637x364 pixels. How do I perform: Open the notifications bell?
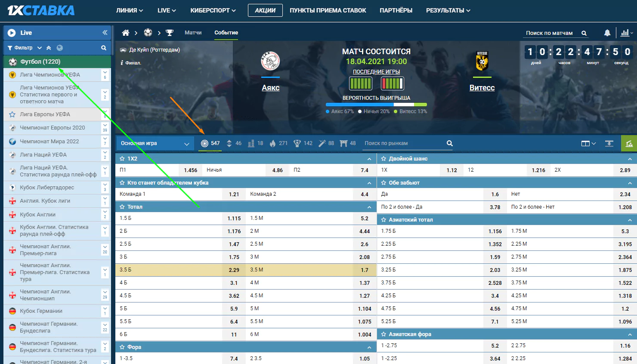pyautogui.click(x=607, y=33)
